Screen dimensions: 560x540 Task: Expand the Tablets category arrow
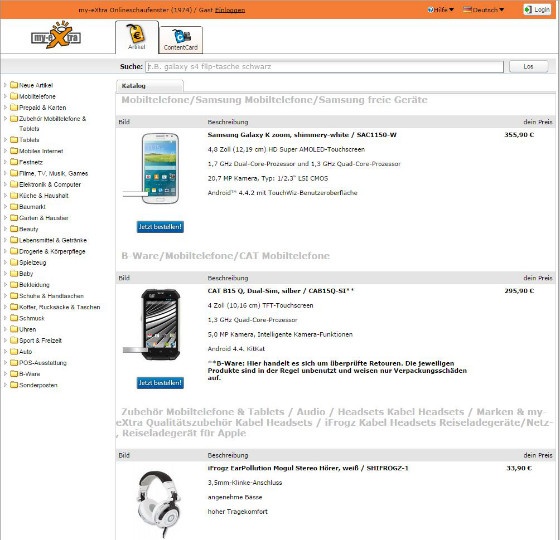click(x=5, y=140)
